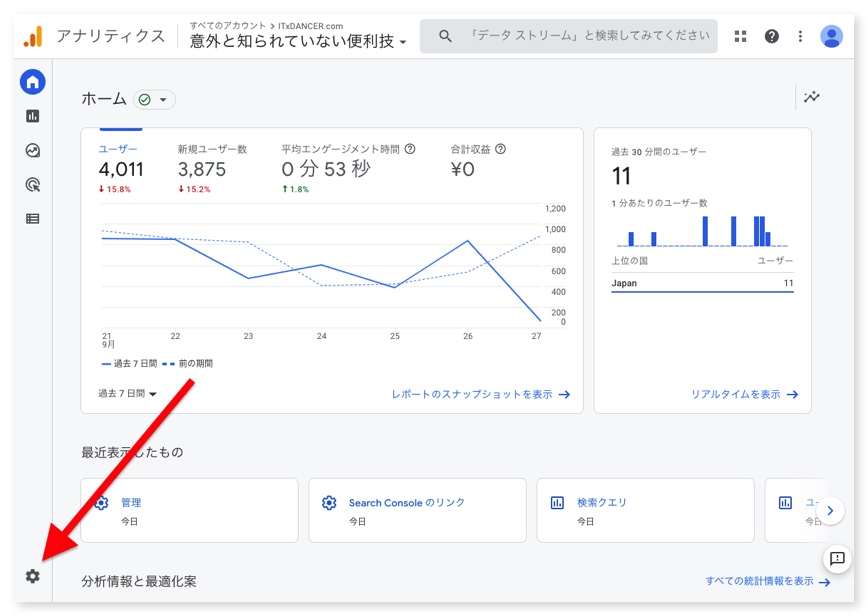
Task: Expand the green check status dropdown
Action: [155, 100]
